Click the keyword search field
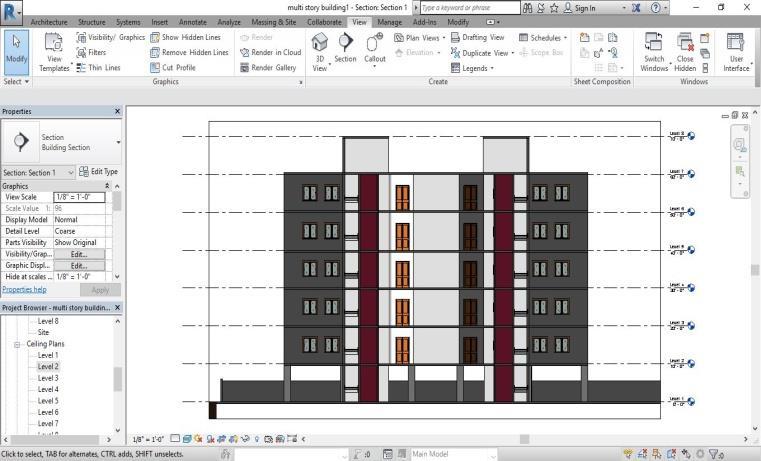The image size is (761, 461). 470,8
